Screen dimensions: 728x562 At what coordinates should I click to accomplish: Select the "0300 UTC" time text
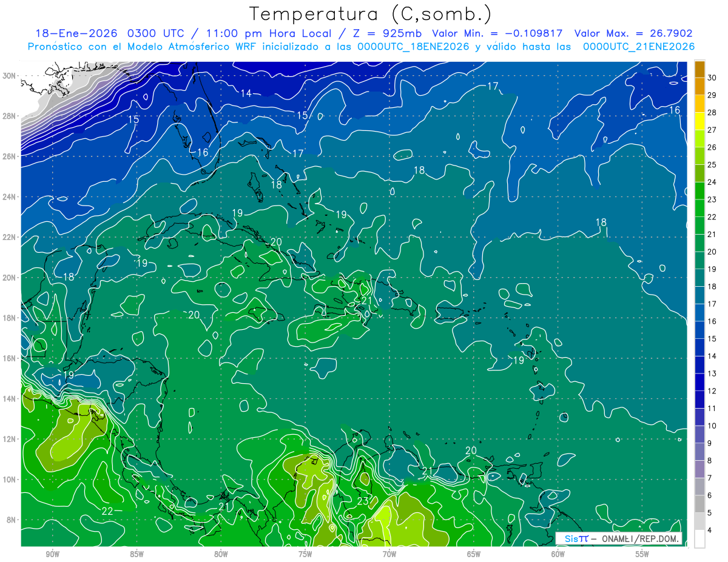tap(157, 33)
